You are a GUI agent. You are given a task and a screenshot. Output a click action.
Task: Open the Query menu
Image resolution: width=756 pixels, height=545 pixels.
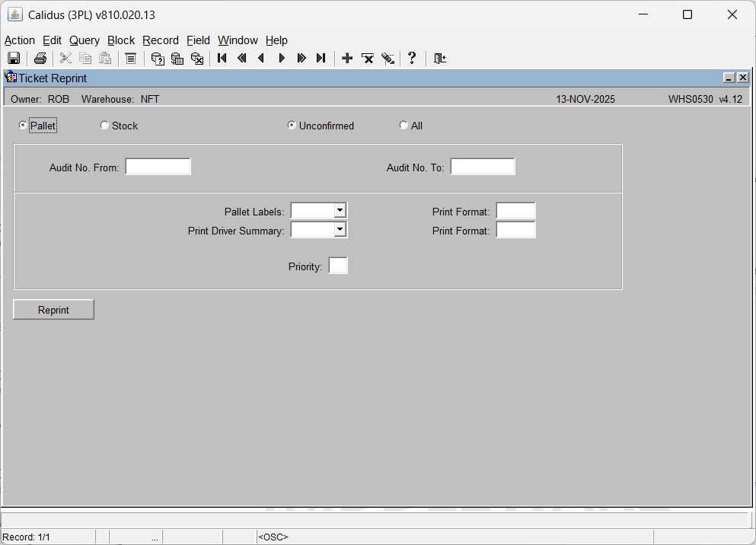point(84,40)
